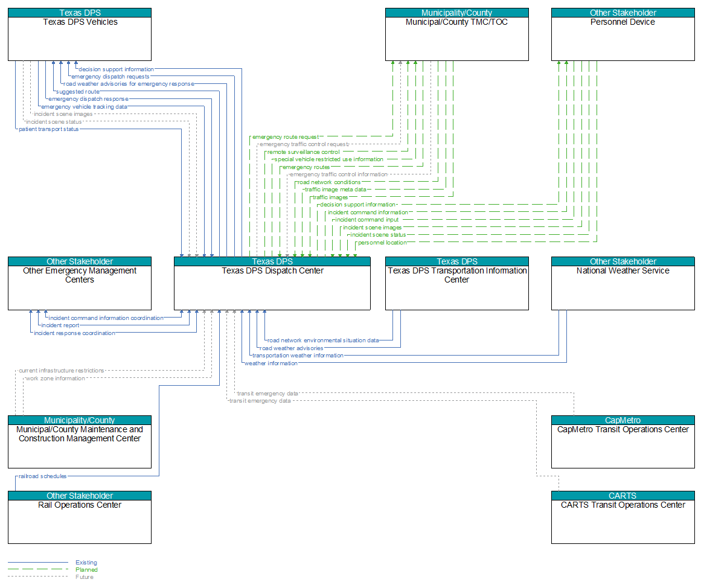Click the 'personnel location' flow label

[382, 243]
